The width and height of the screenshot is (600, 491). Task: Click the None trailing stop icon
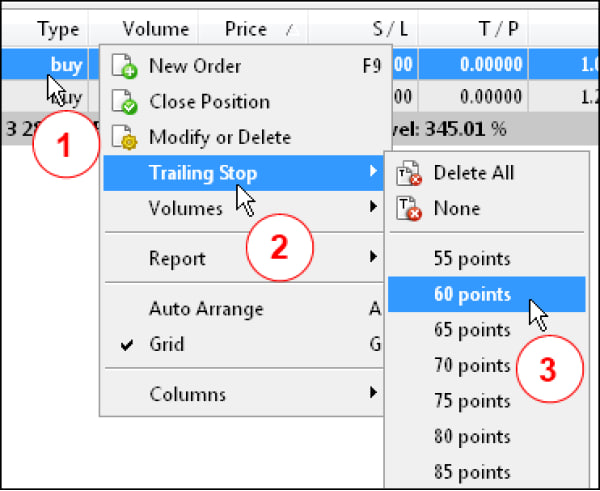coord(410,209)
